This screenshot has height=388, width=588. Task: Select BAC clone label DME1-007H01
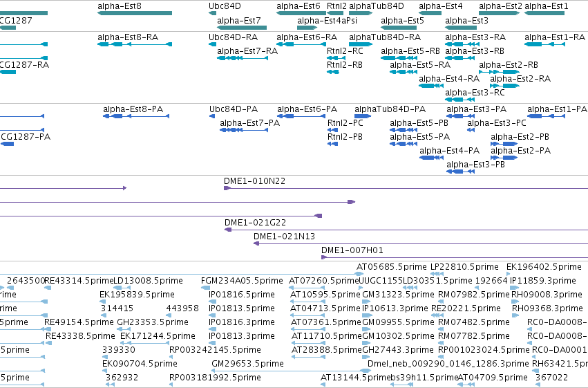point(352,250)
